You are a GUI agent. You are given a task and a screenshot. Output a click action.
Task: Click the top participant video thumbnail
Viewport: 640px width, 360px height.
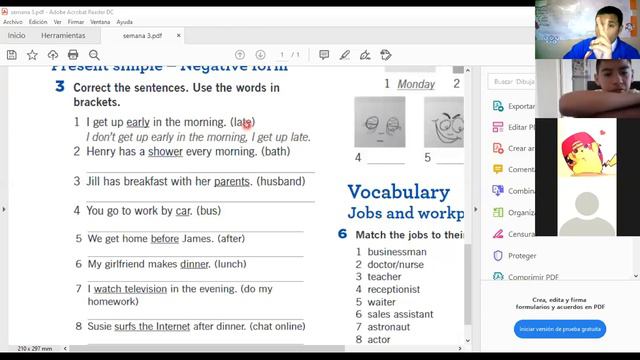pos(587,30)
